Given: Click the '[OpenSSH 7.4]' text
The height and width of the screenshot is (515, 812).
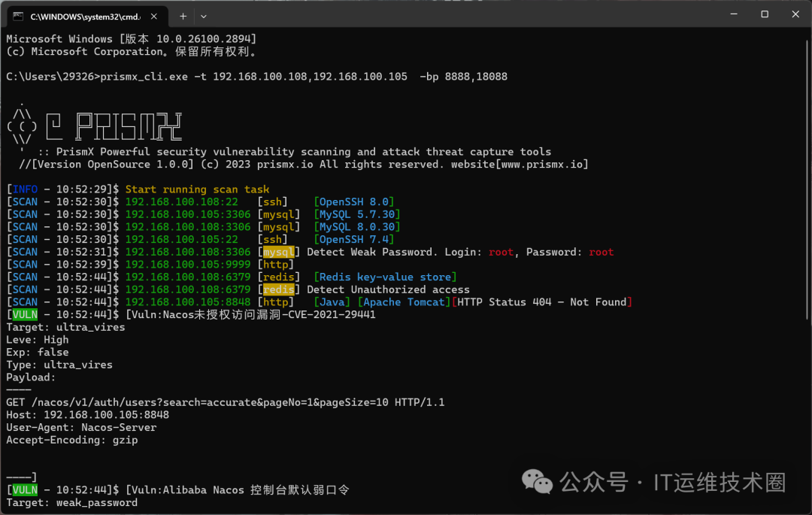Looking at the screenshot, I should click(x=353, y=240).
